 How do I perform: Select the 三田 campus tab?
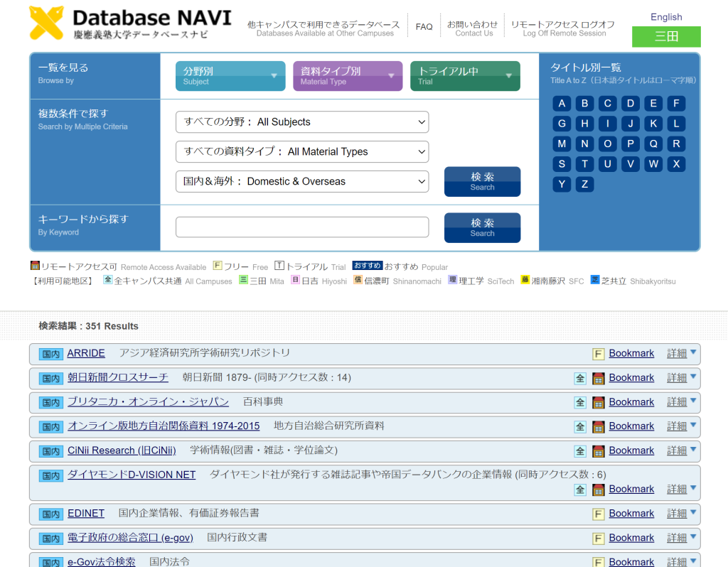point(666,37)
